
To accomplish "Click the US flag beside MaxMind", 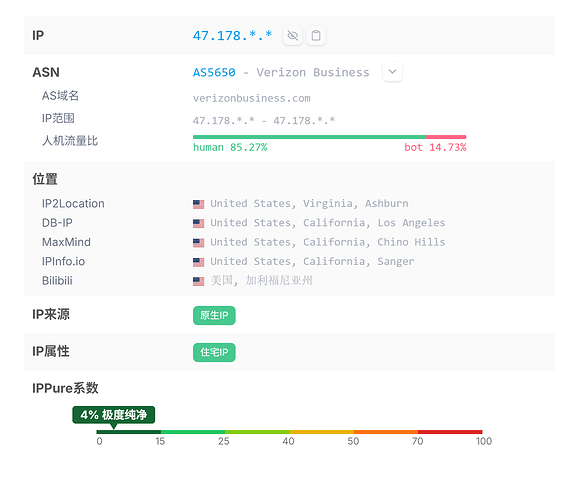I will [x=198, y=243].
